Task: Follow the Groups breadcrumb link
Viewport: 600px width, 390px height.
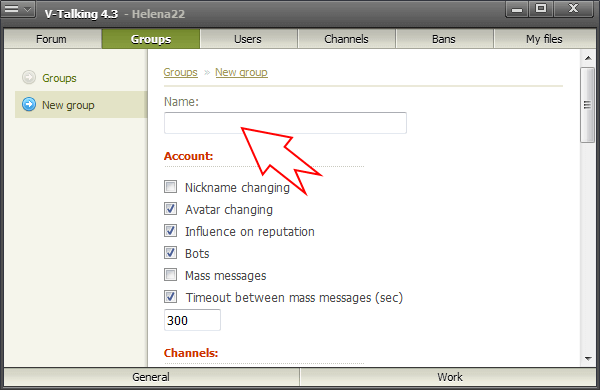Action: click(x=181, y=72)
